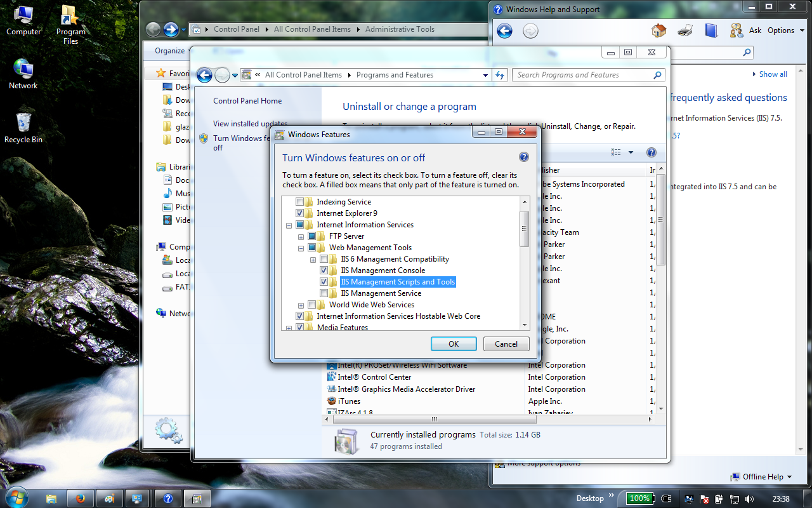This screenshot has width=812, height=508.
Task: Click OK in Windows Features dialog
Action: click(454, 344)
